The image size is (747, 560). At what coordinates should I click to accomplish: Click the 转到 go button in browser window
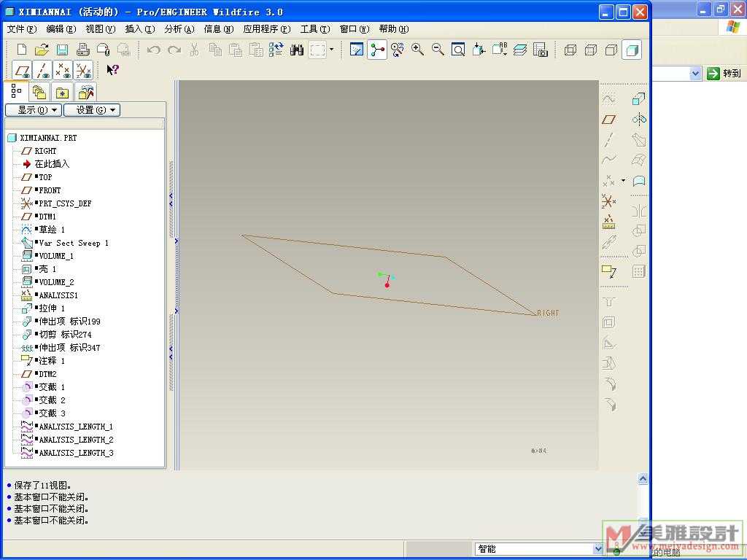tap(724, 74)
